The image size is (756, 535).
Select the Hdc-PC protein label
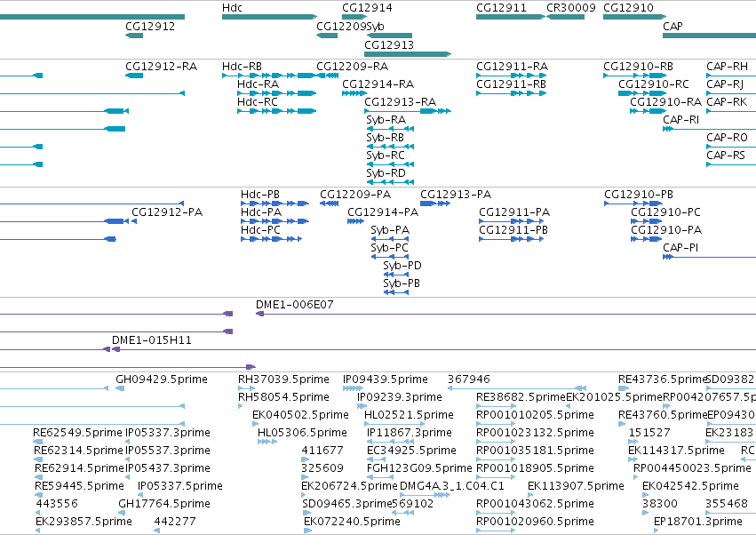pos(260,230)
